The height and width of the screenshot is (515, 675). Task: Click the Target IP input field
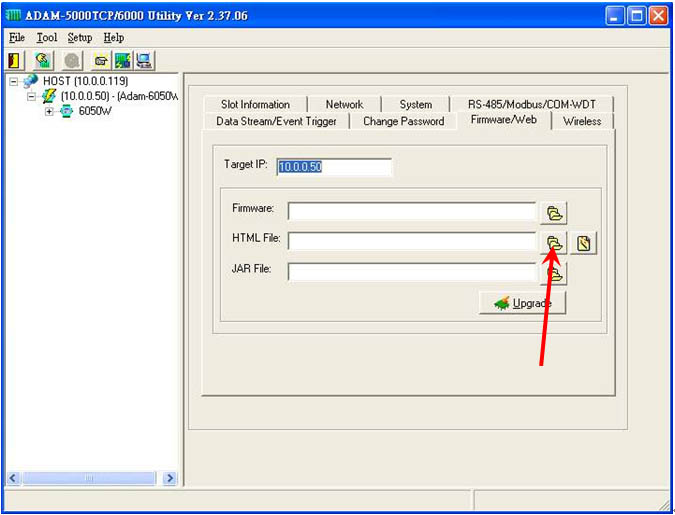[x=334, y=167]
